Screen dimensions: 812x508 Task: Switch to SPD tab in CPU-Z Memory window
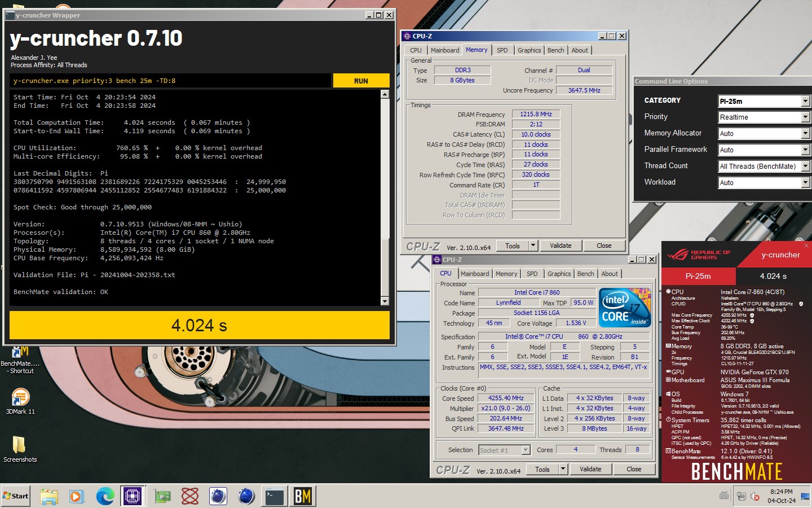pos(502,50)
